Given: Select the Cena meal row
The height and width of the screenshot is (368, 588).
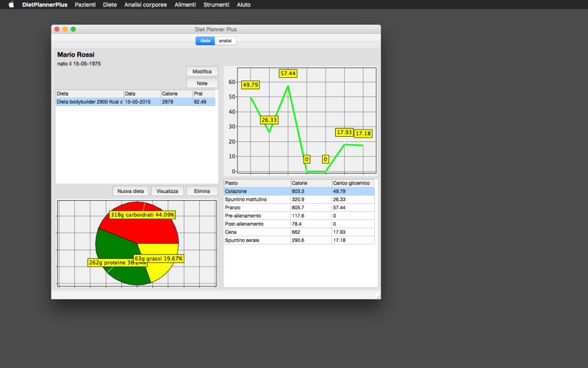Looking at the screenshot, I should point(299,232).
